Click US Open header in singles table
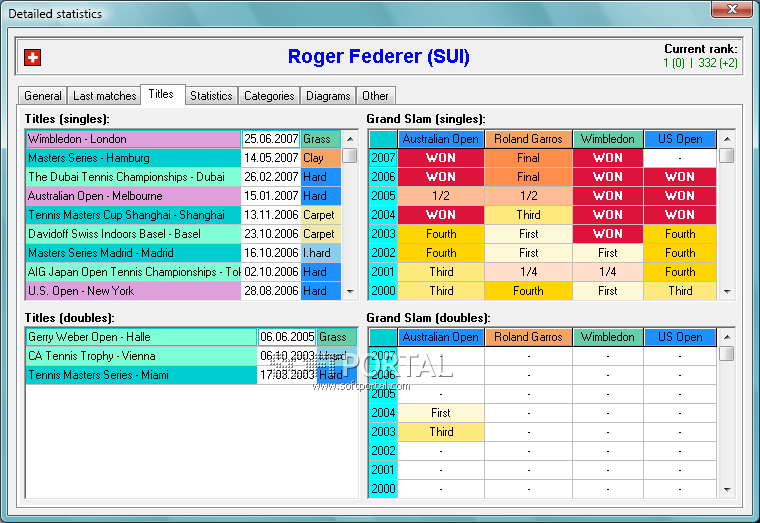This screenshot has height=523, width=760. 680,139
